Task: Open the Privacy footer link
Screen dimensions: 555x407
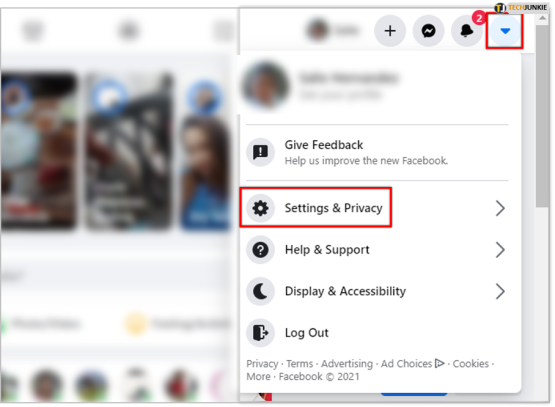Action: (262, 364)
